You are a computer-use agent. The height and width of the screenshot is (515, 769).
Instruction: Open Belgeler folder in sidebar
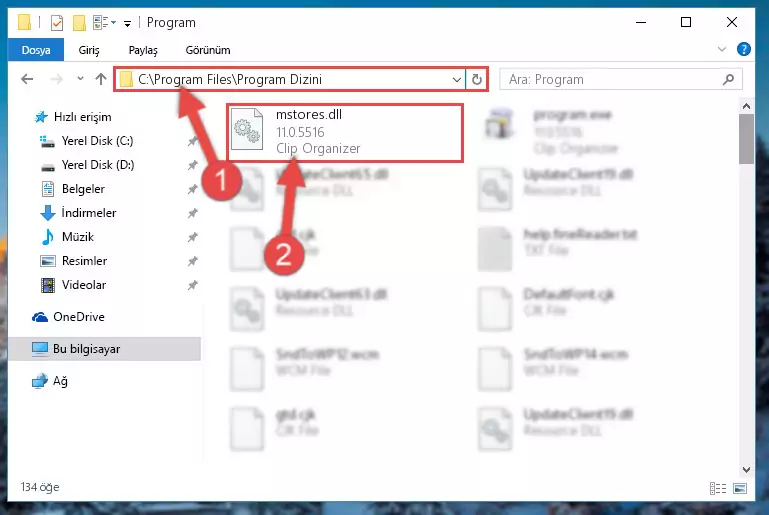coord(73,189)
